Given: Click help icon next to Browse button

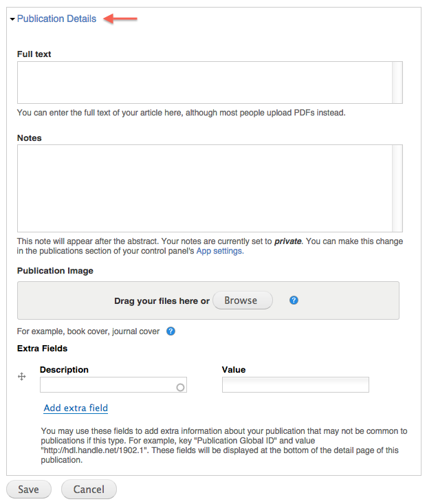Looking at the screenshot, I should pyautogui.click(x=294, y=300).
